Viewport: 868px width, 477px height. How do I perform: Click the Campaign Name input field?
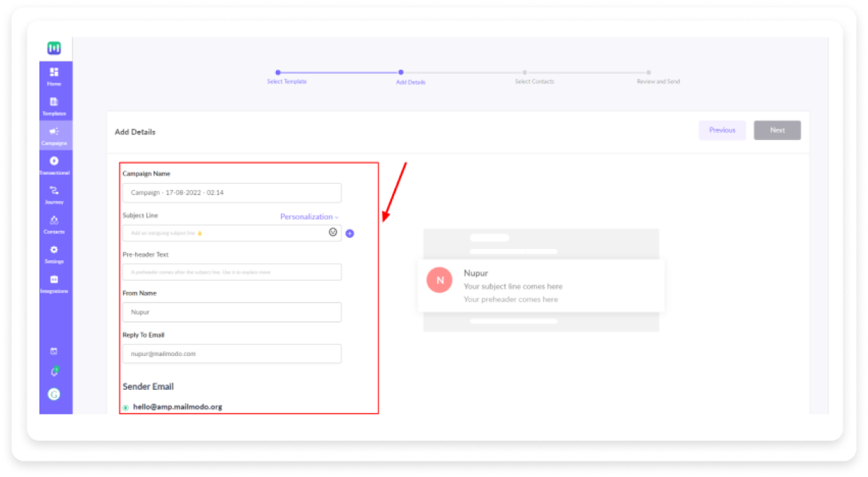click(232, 193)
